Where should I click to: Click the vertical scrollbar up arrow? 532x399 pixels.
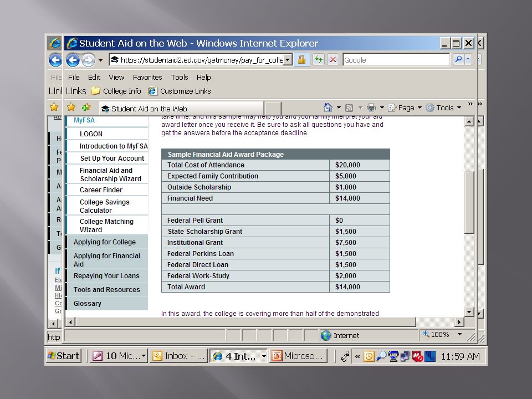click(x=469, y=121)
